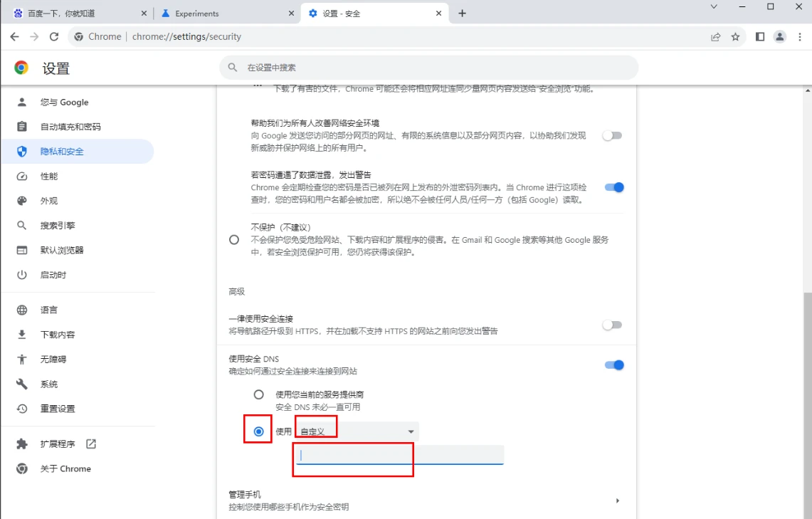Click the speedometer icon for 性能

click(x=22, y=176)
